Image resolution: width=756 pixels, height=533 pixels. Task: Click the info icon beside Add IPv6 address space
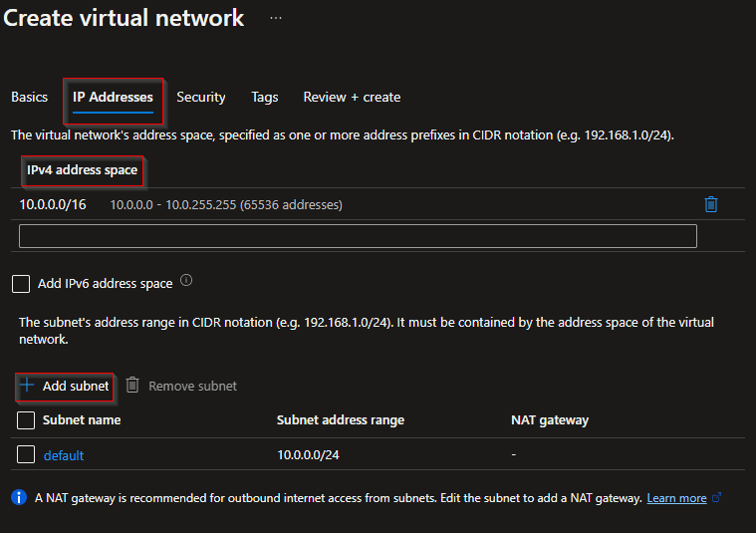[x=186, y=280]
